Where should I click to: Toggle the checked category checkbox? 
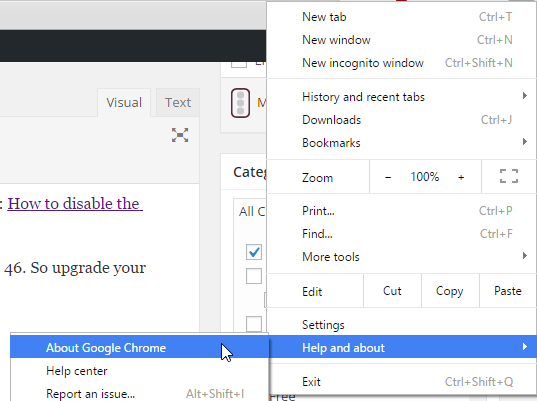(254, 252)
